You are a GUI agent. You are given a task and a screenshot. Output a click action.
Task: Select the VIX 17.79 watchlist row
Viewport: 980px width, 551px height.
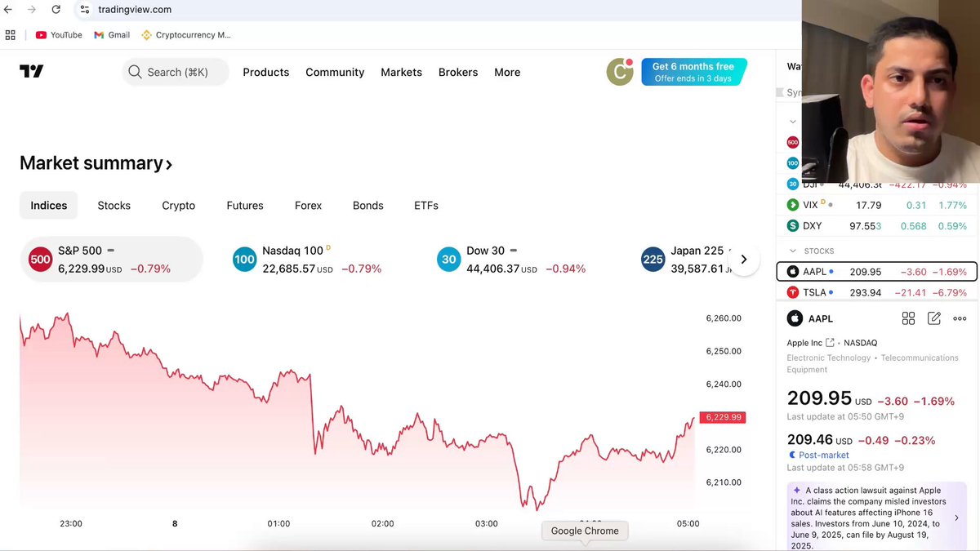pos(877,205)
